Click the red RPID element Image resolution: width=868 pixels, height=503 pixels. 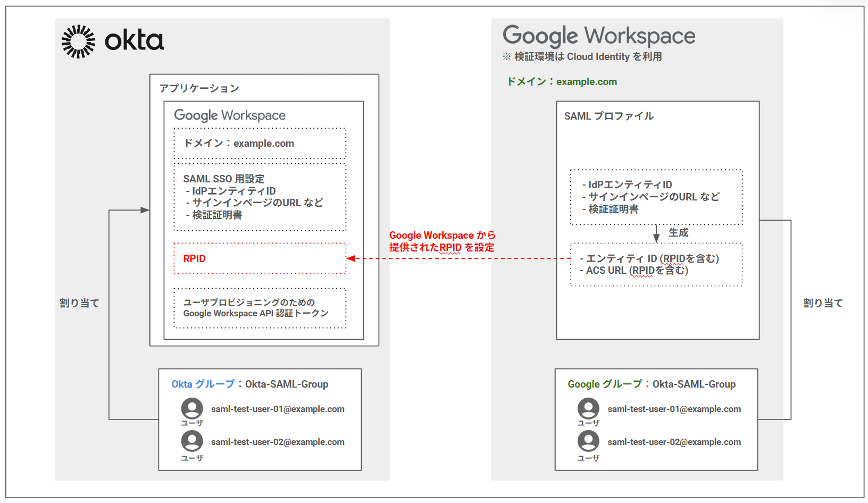[260, 258]
